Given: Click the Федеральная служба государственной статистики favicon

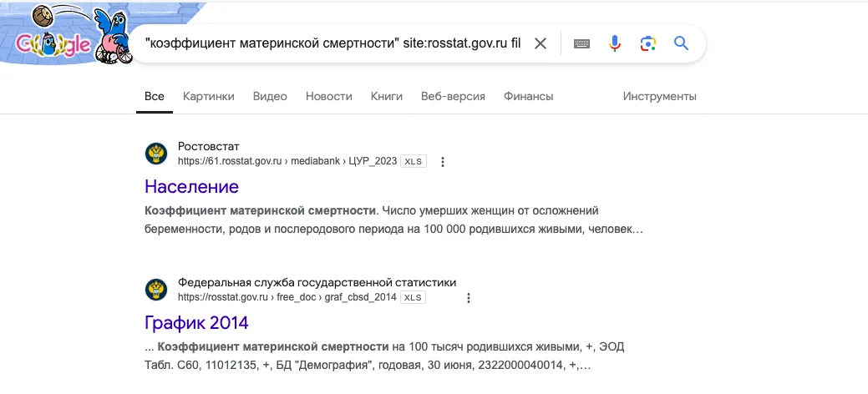Looking at the screenshot, I should click(156, 290).
